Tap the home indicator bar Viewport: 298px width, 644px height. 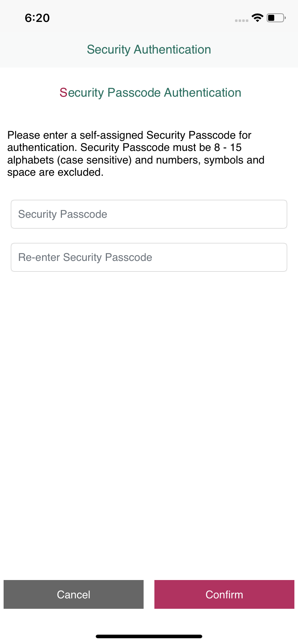click(149, 636)
